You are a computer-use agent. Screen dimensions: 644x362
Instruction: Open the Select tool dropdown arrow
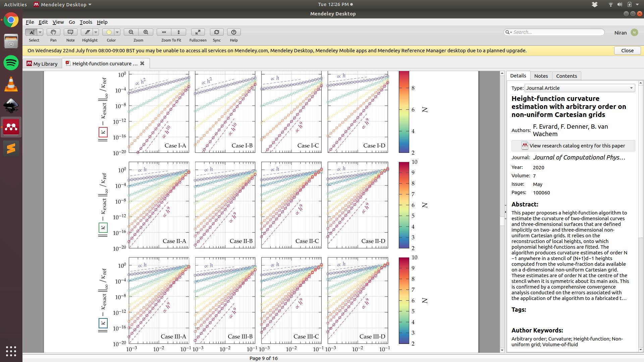tap(39, 32)
